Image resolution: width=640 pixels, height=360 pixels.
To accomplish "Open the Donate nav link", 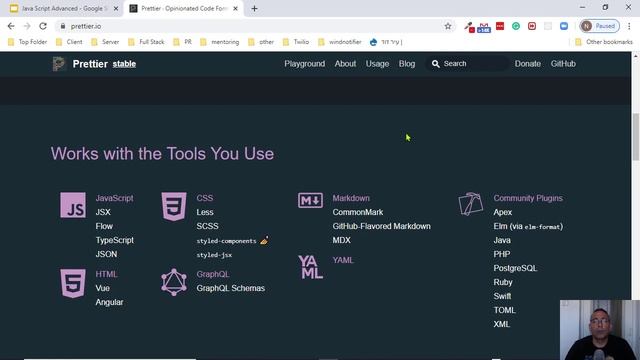I will 527,64.
